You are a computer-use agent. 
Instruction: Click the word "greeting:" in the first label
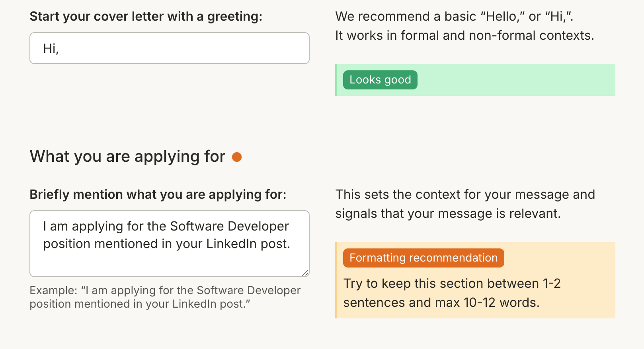234,16
